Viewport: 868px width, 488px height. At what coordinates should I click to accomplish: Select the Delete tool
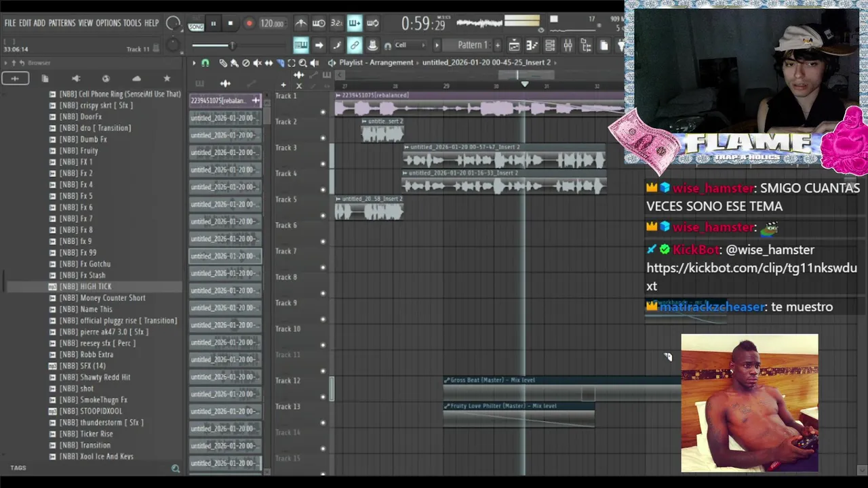point(246,63)
